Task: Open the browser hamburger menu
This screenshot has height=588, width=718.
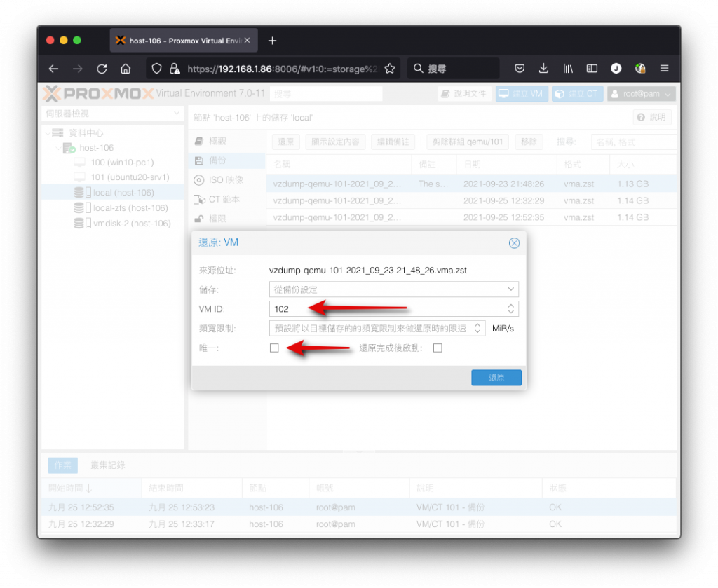Action: coord(665,69)
